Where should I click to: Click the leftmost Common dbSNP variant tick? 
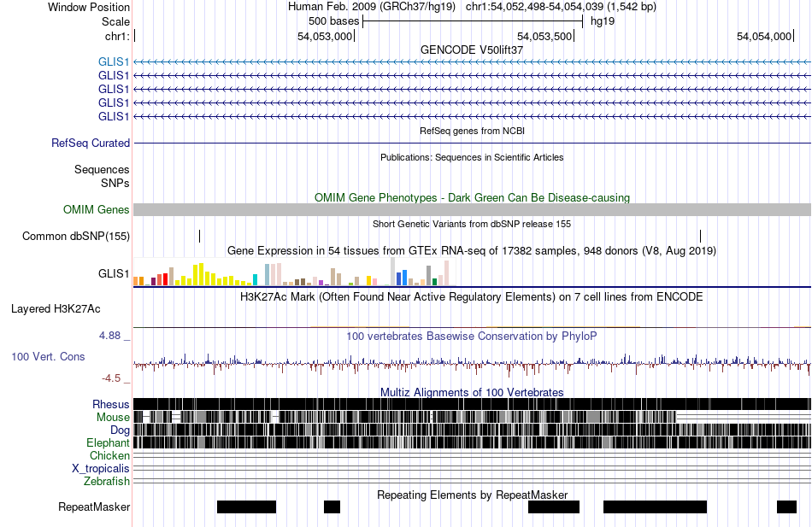199,236
